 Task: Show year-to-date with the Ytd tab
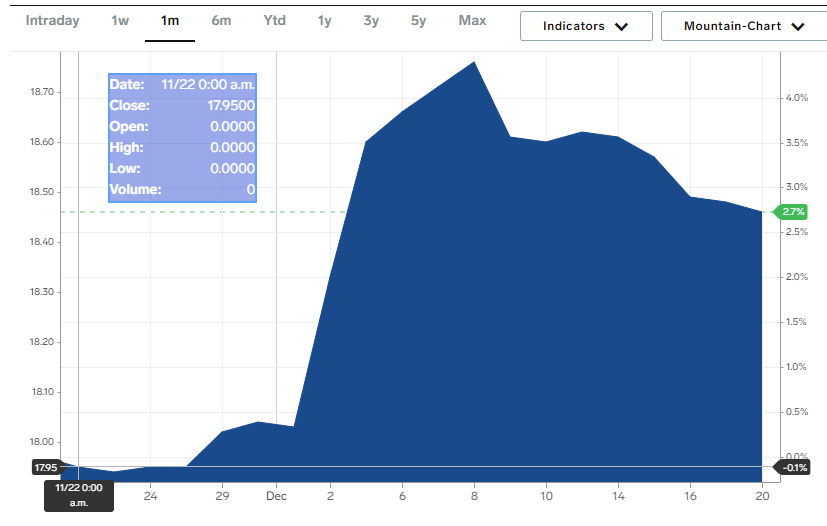274,21
